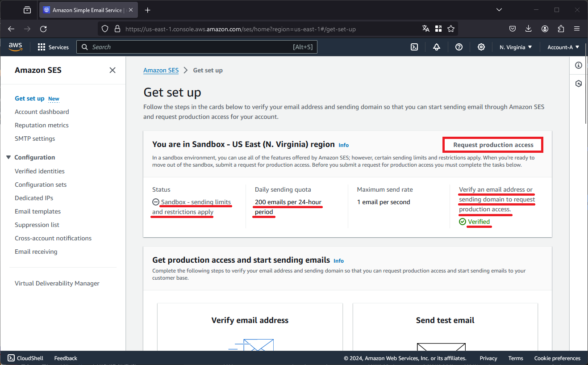
Task: Click the AWS search box
Action: click(197, 47)
